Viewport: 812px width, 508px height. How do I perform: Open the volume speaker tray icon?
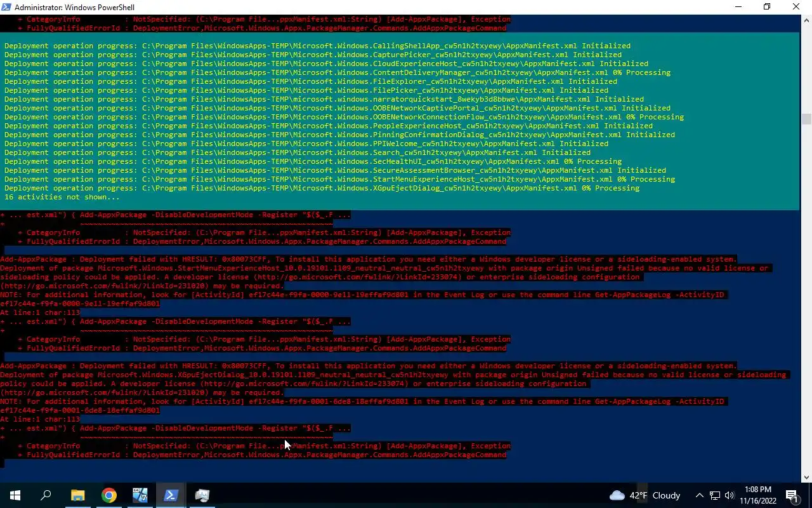point(730,495)
